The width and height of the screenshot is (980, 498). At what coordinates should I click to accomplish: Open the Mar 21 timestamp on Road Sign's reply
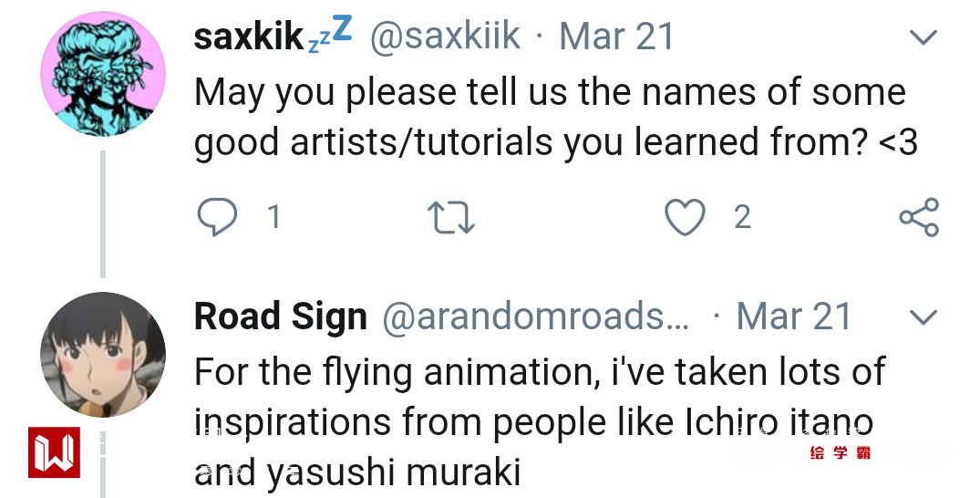[x=793, y=316]
